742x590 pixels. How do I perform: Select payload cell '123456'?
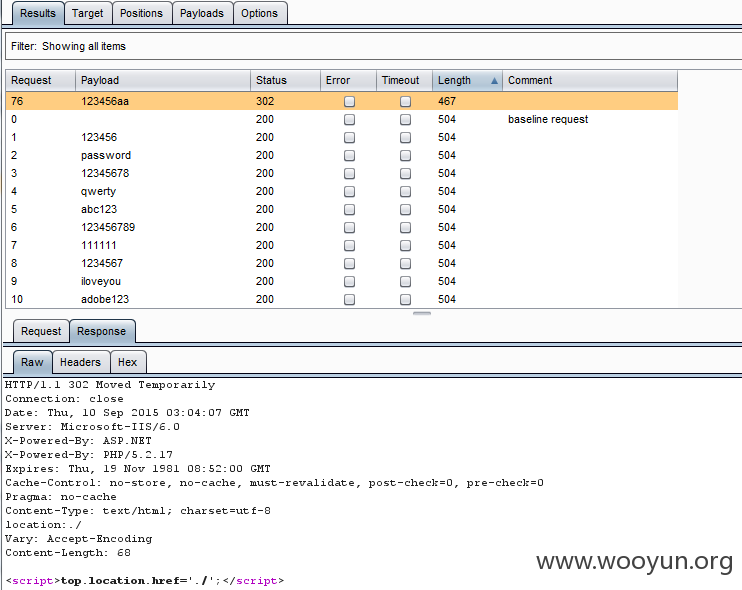(99, 137)
